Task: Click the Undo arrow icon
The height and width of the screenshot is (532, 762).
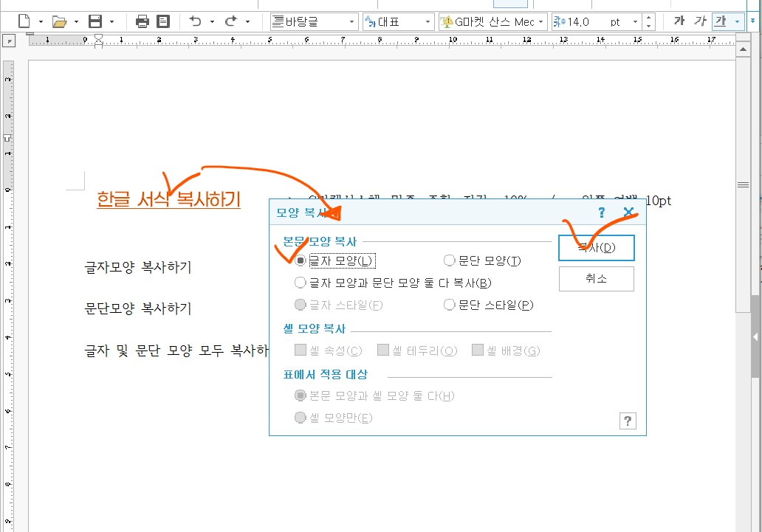Action: point(196,21)
